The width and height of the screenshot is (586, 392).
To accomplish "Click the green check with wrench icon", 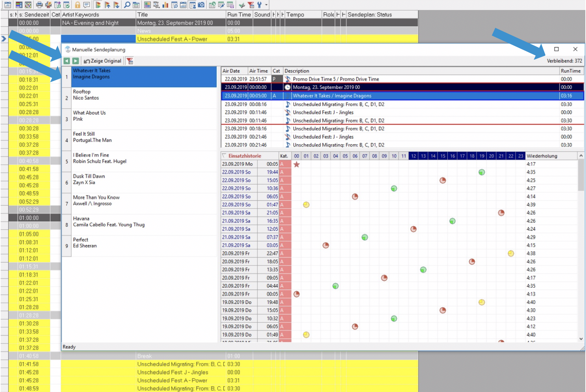I will pyautogui.click(x=242, y=5).
